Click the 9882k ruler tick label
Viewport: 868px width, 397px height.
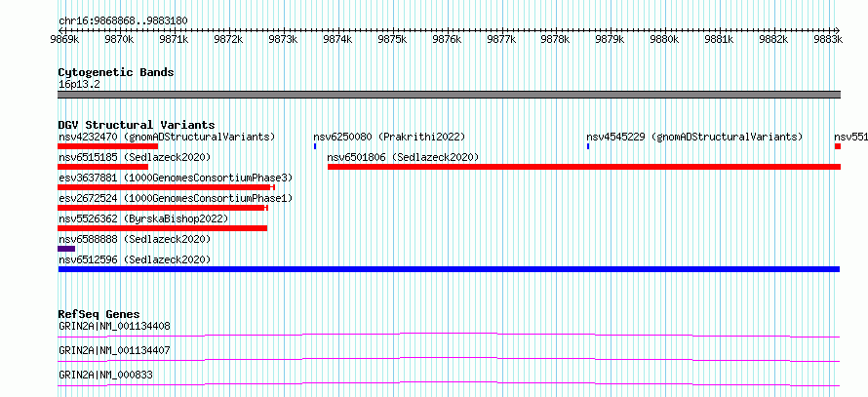[772, 39]
